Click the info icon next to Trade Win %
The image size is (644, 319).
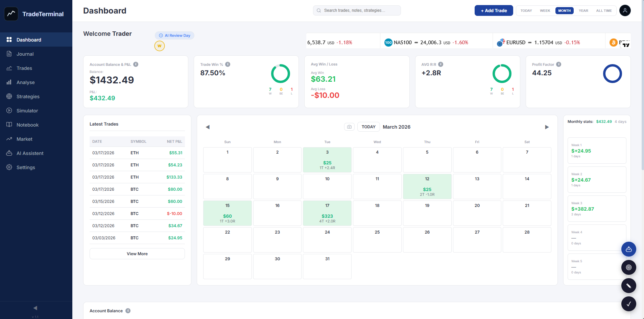tap(228, 64)
